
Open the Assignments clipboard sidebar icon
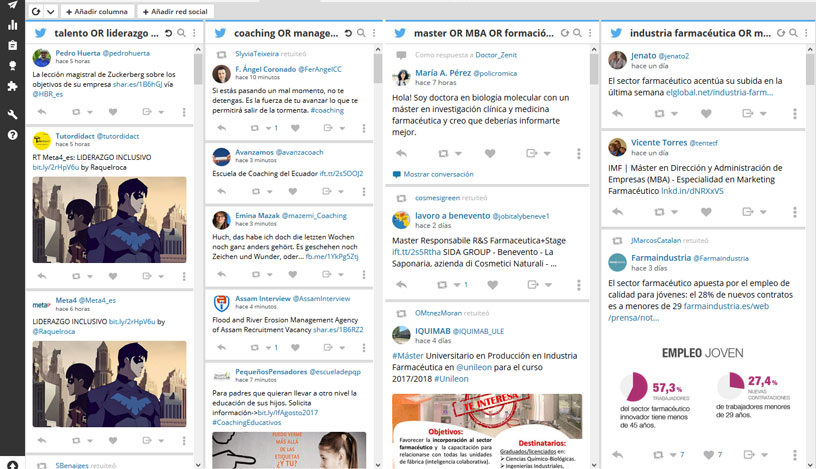(12, 45)
